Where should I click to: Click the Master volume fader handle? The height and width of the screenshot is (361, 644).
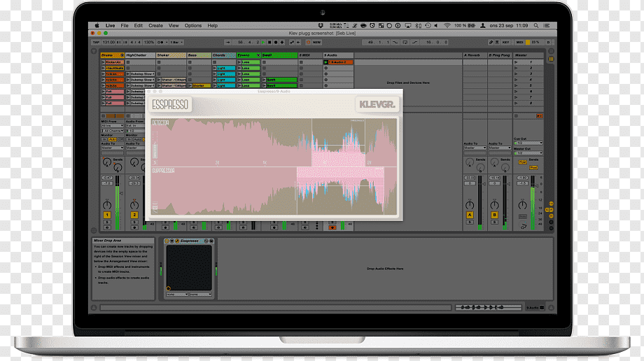coord(538,186)
